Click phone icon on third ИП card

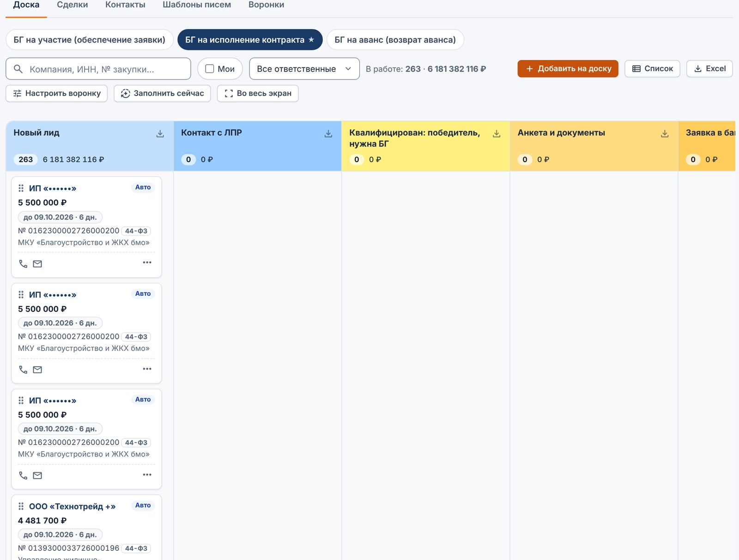coord(23,475)
